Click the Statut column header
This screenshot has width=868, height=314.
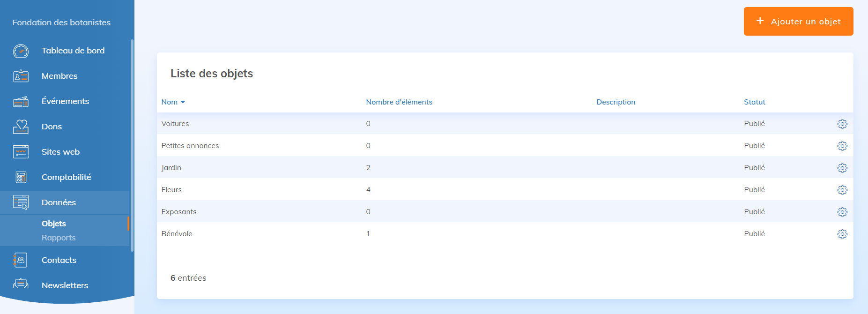(754, 102)
